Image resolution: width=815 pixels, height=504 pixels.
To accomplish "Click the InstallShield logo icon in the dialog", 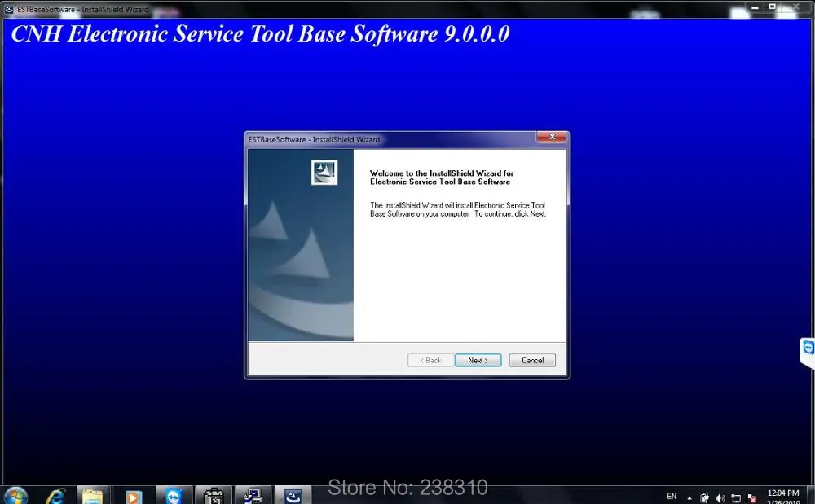I will pos(324,173).
